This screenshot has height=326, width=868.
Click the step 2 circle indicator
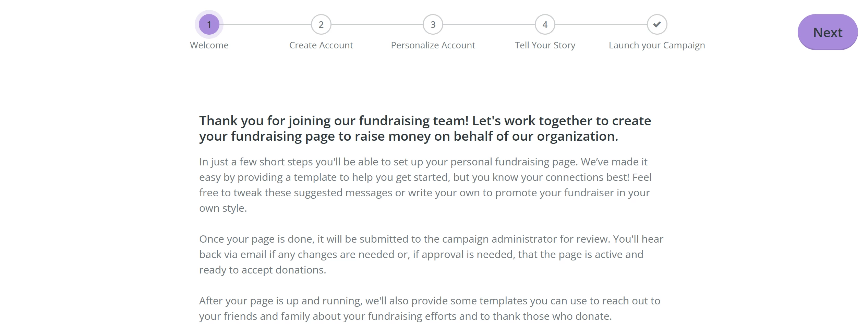click(x=321, y=24)
